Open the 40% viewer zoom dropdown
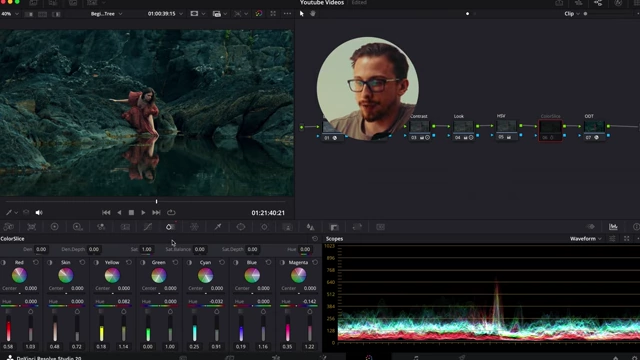Screen dimensions: 640x360 (x=9, y=13)
